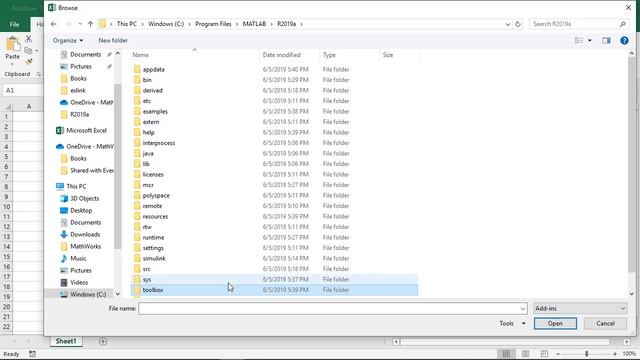
Task: Click the zoom out minus button
Action: (558, 353)
